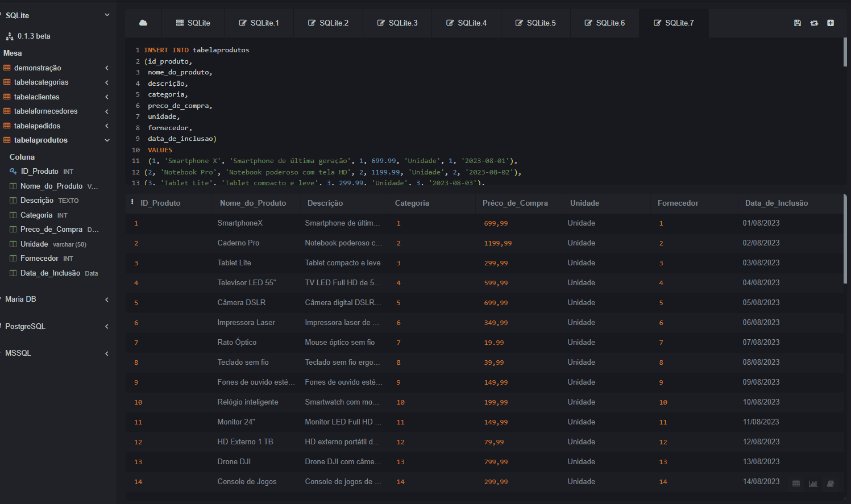
Task: Click the table icon next to tabelacategorias
Action: coord(7,82)
